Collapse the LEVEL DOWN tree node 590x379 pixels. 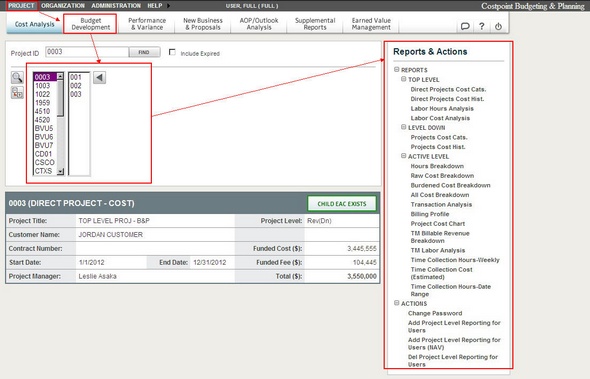[403, 127]
